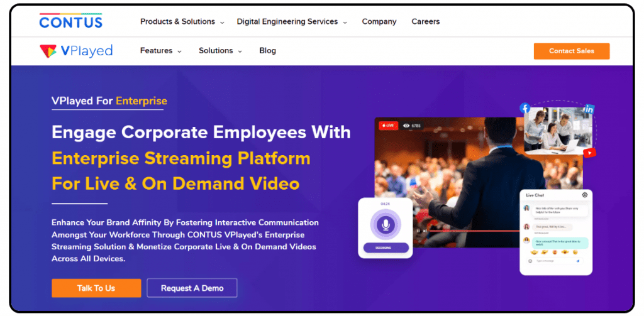Click the CONTUS logo
The width and height of the screenshot is (644, 316).
pyautogui.click(x=70, y=21)
